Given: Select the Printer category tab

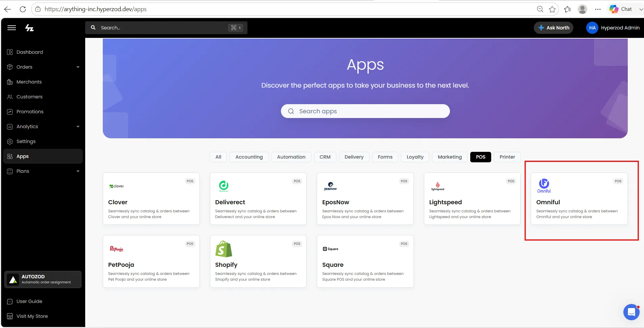Looking at the screenshot, I should 507,157.
